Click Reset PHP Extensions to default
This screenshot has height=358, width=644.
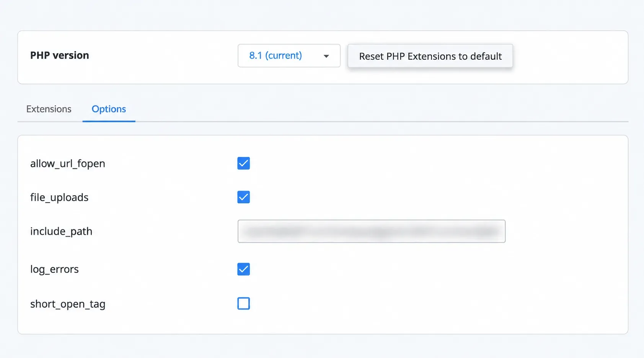[x=430, y=56]
